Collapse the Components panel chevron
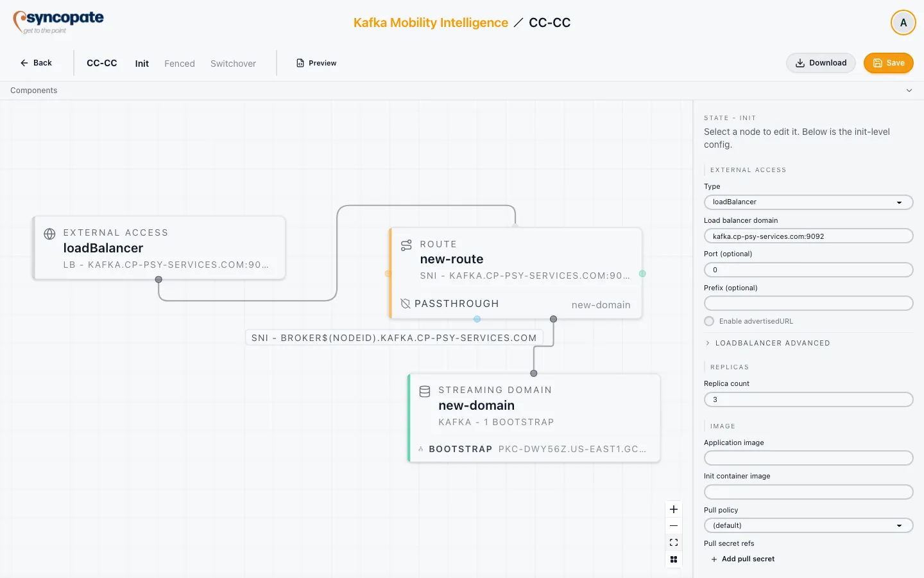The width and height of the screenshot is (924, 578). 909,91
